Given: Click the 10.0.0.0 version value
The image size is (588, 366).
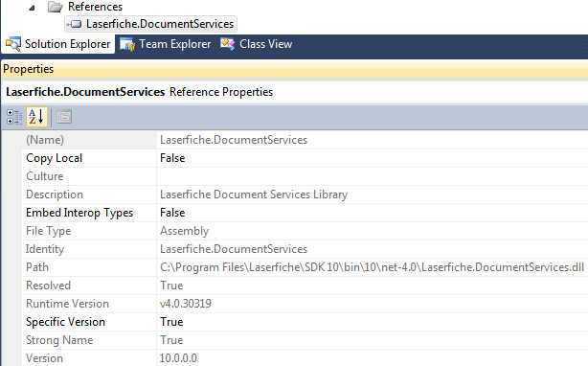Looking at the screenshot, I should pos(178,358).
